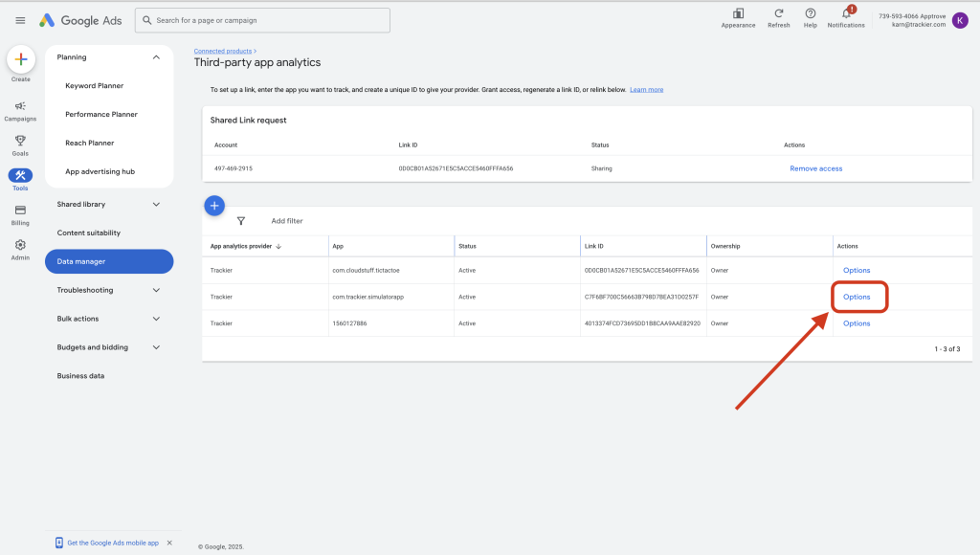Screen dimensions: 980x555
Task: Open Options for com.cloudstuff.tictactoe
Action: point(857,271)
